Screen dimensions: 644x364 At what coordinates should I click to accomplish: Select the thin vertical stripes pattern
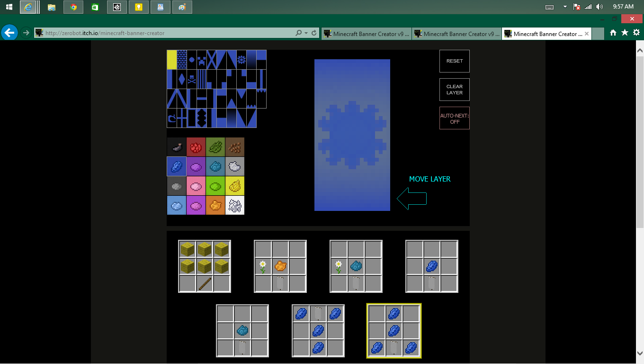[x=201, y=79]
